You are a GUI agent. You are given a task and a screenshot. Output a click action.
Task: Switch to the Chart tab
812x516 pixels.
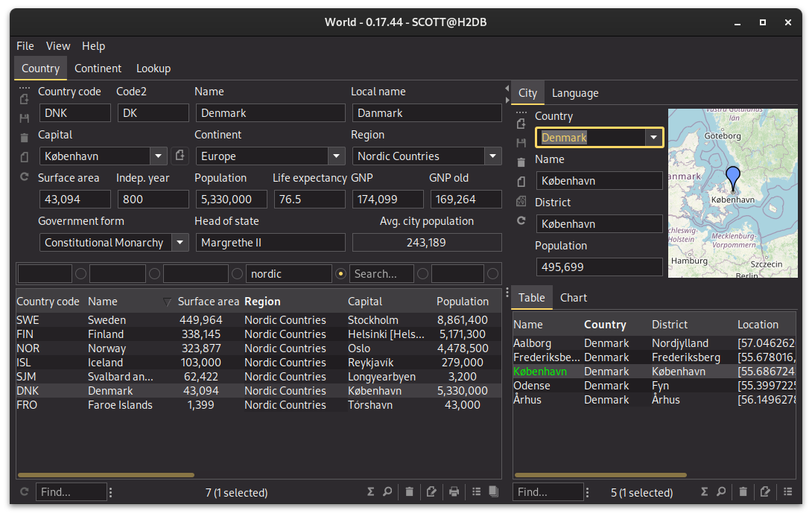574,298
